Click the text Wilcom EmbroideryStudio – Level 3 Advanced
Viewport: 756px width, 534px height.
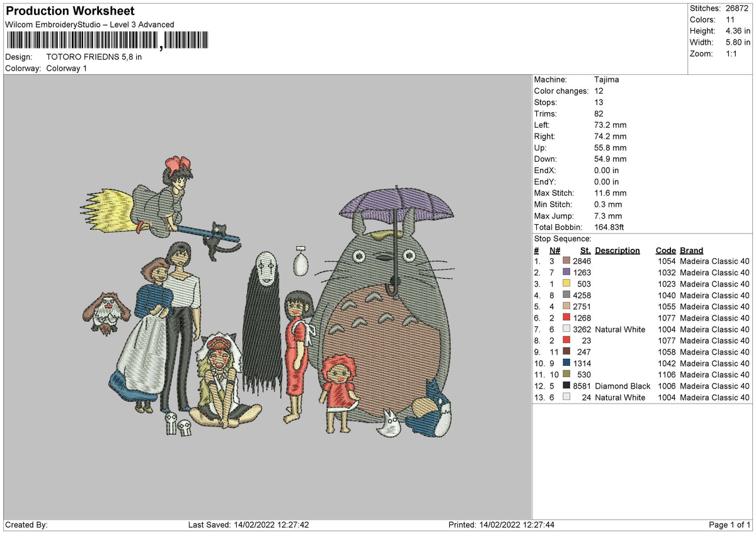89,25
